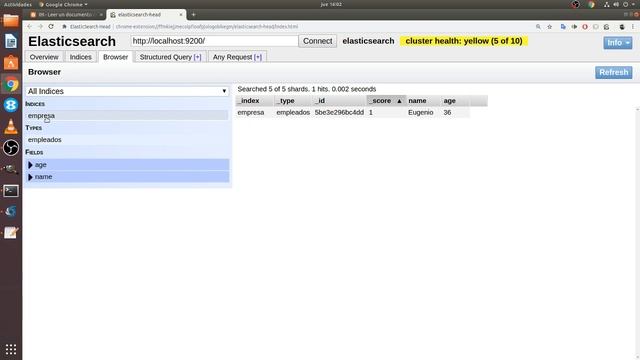Viewport: 640px width, 360px height.
Task: Click cluster health yellow status badge
Action: 464,41
